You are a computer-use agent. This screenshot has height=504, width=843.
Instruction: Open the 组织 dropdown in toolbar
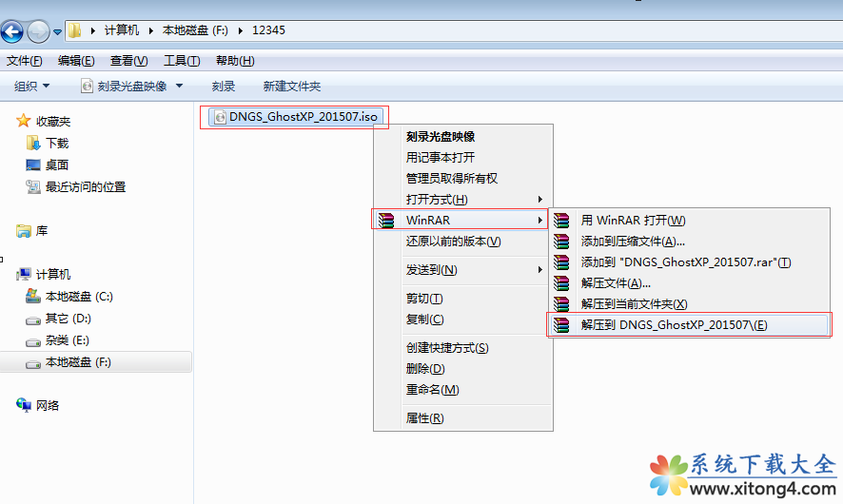tap(31, 86)
